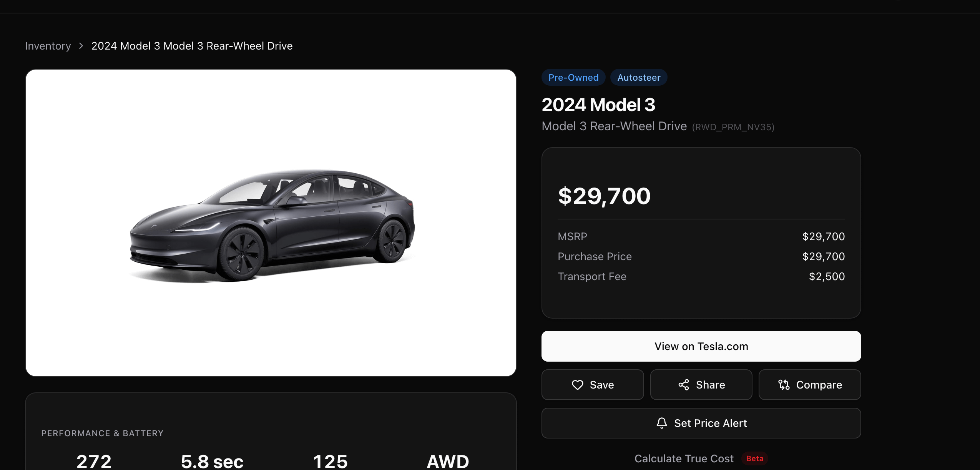Open the Calculate True Cost link

684,458
